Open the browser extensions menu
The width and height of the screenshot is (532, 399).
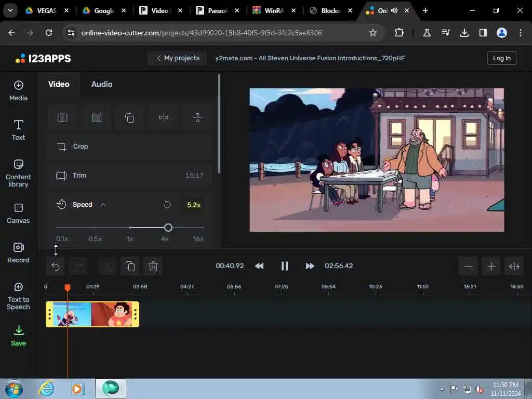pos(399,33)
